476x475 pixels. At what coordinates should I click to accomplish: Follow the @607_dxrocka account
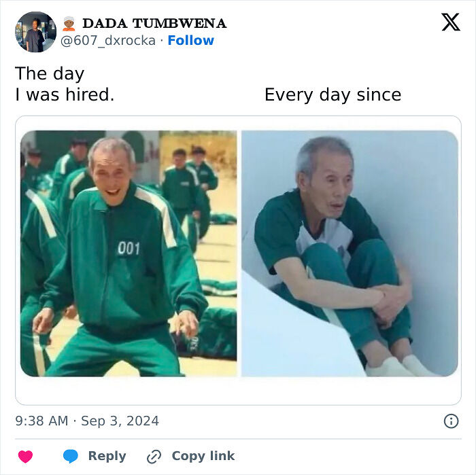(x=190, y=40)
